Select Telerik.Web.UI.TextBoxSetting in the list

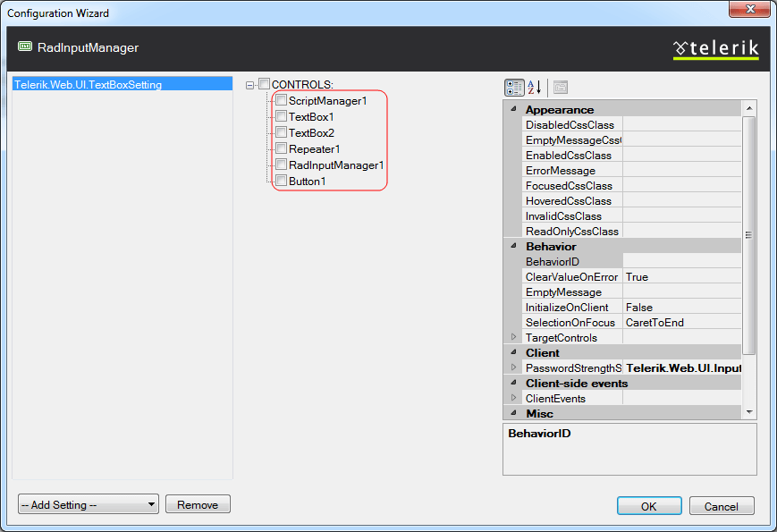tap(122, 84)
